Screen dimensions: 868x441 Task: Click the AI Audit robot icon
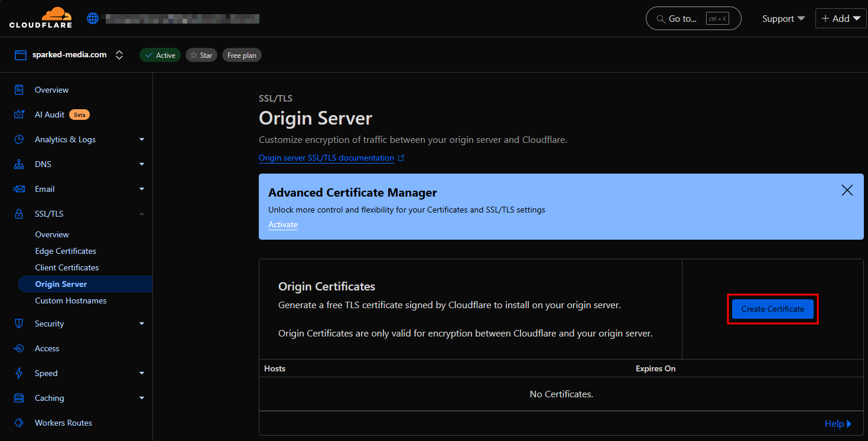pos(19,115)
